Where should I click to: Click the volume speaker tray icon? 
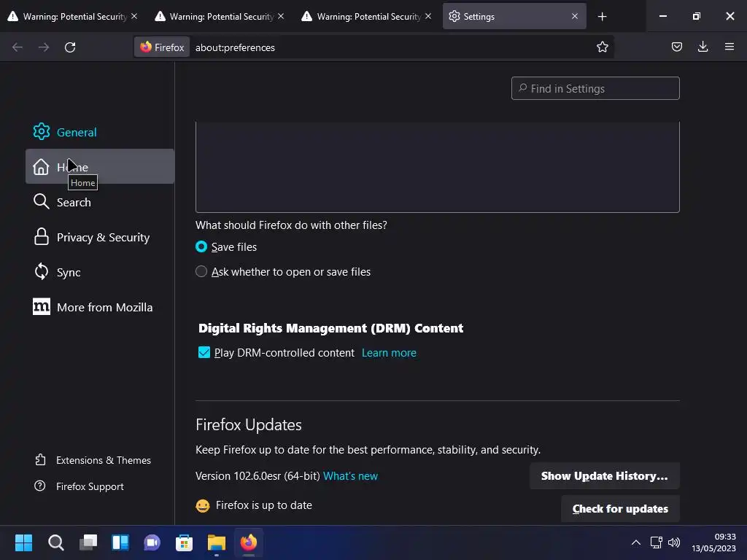pos(673,542)
